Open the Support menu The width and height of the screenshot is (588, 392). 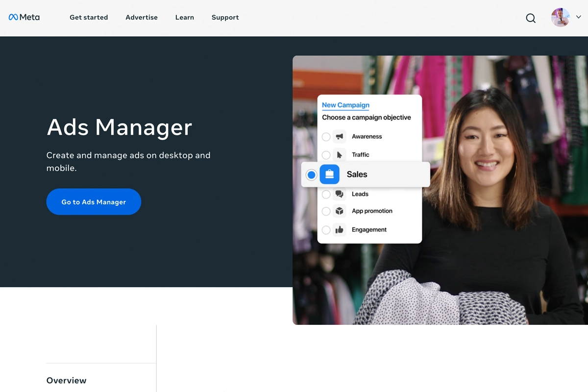pyautogui.click(x=225, y=17)
